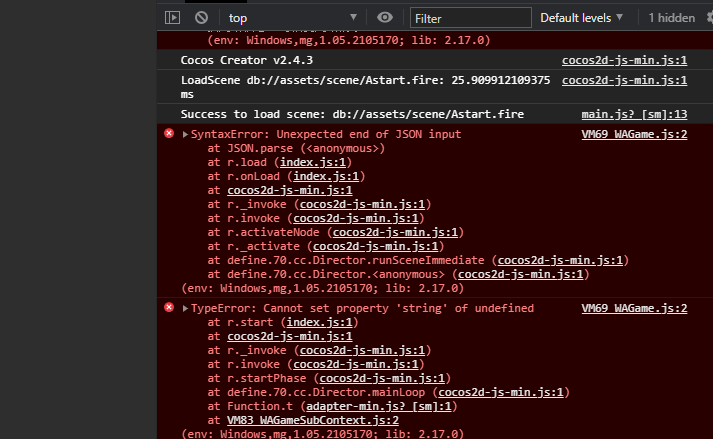Open cocos2d-js-min.js:1 under r.start line
The image size is (713, 439).
pyautogui.click(x=290, y=336)
